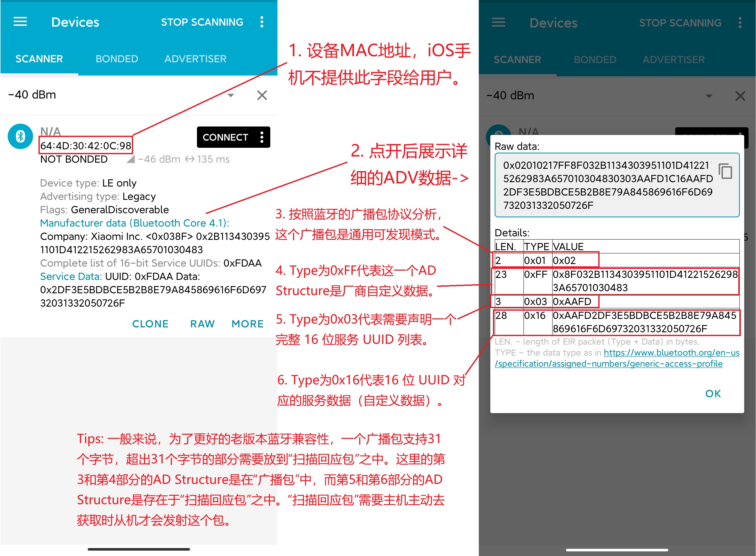Screen dimensions: 756x556
Task: Tap MORE under the device details
Action: click(x=247, y=324)
